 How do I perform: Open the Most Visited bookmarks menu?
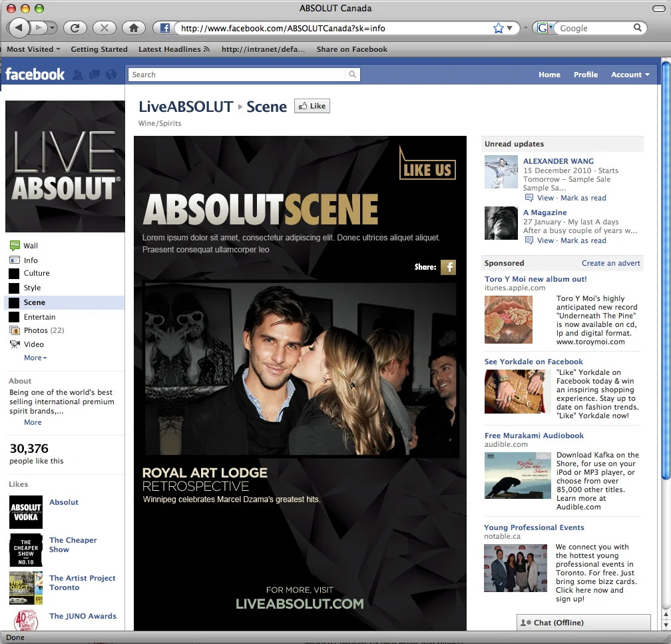(x=33, y=49)
